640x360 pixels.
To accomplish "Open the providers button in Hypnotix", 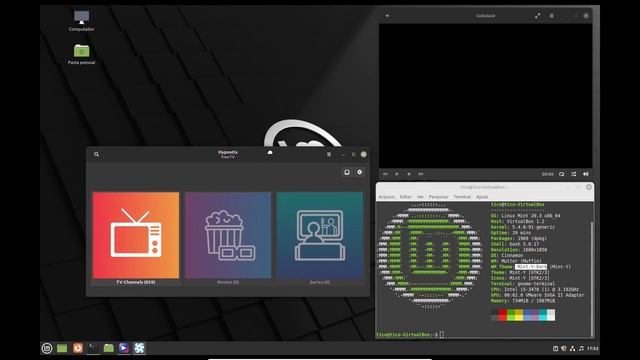I will (x=347, y=172).
